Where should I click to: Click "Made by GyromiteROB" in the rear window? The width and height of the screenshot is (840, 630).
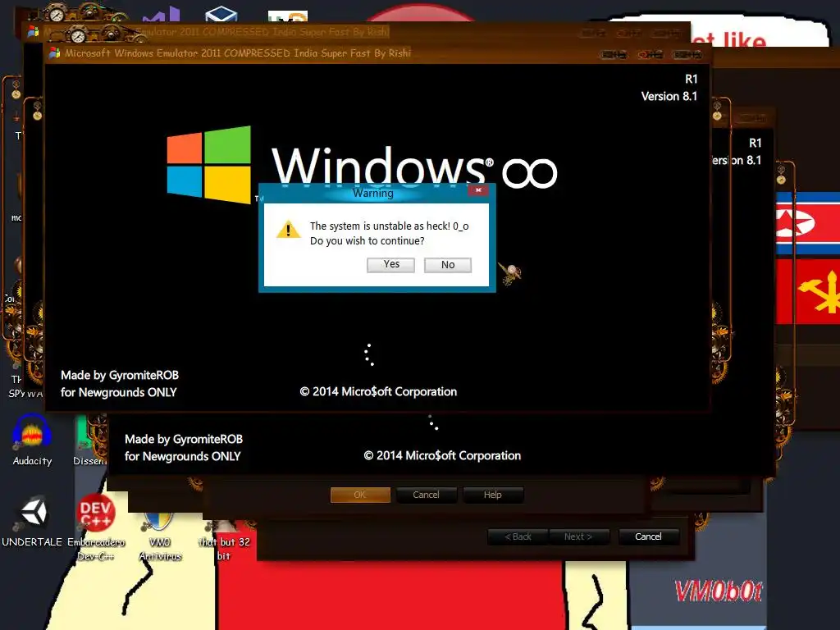(184, 440)
